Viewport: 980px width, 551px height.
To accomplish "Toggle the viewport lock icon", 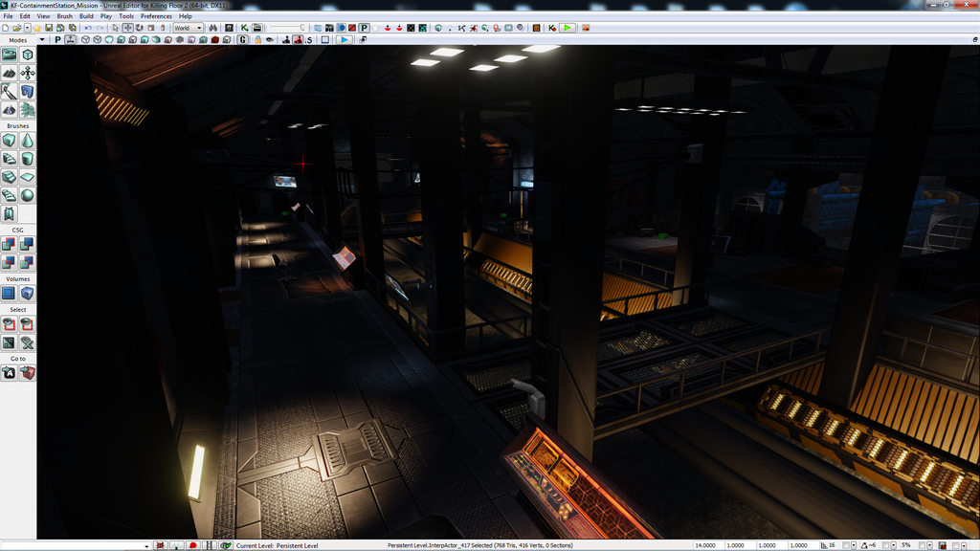I will coord(257,40).
